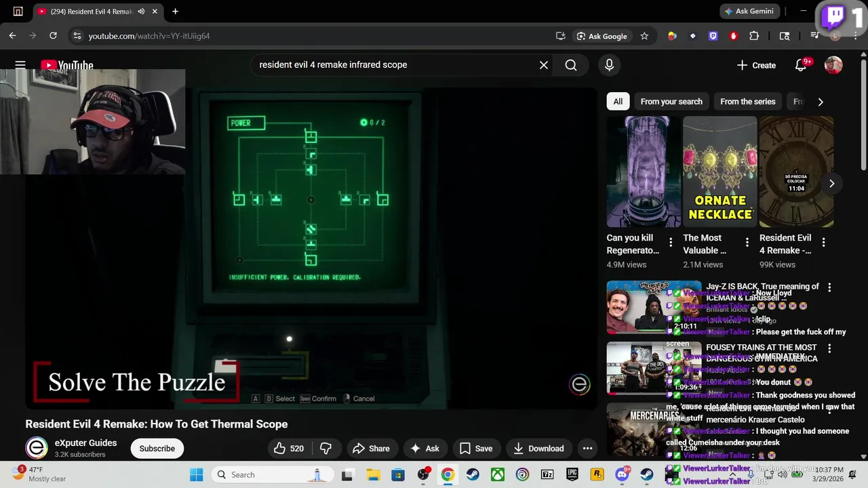The width and height of the screenshot is (868, 488).
Task: Open File Explorer from the taskbar
Action: [x=372, y=474]
